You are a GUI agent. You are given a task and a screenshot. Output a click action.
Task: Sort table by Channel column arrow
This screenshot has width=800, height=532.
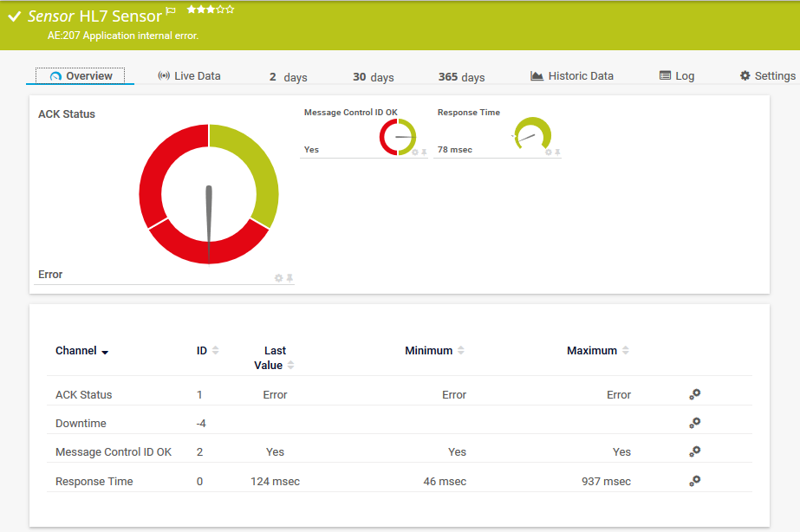[x=105, y=352]
